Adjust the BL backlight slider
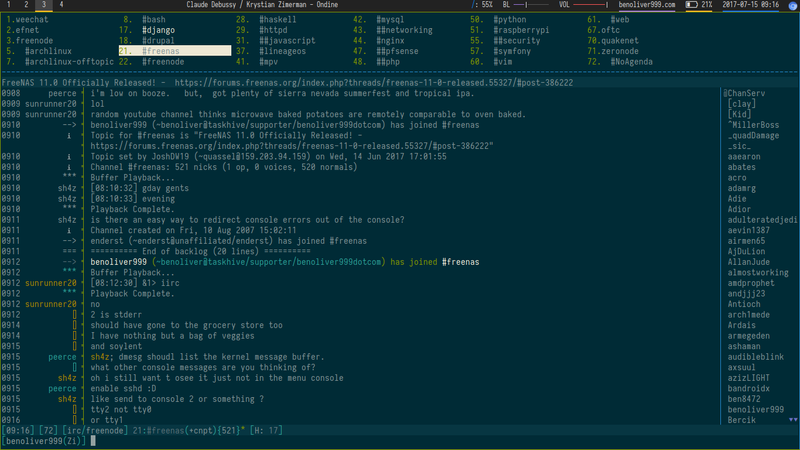This screenshot has height=450, width=800. pyautogui.click(x=531, y=5)
